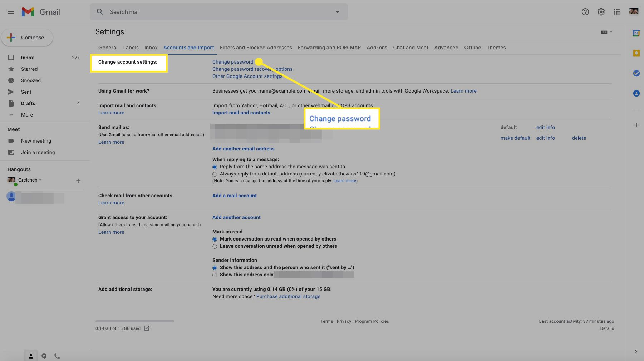Viewport: 644px width, 361px height.
Task: Open the Program Policies link
Action: pyautogui.click(x=372, y=321)
